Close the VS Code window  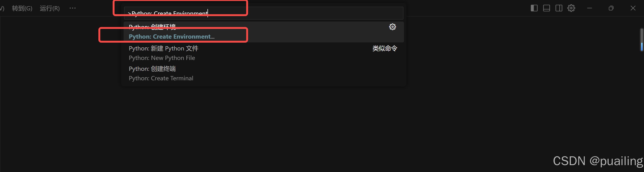click(633, 8)
